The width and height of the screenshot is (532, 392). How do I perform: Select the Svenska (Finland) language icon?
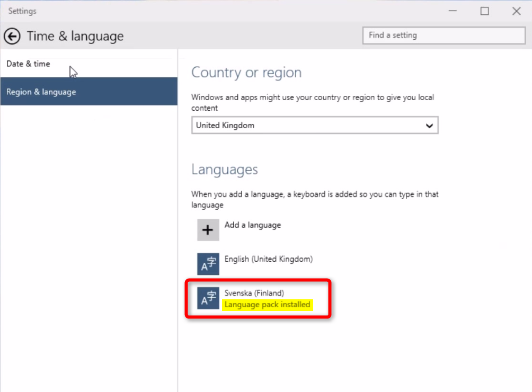[x=208, y=298]
